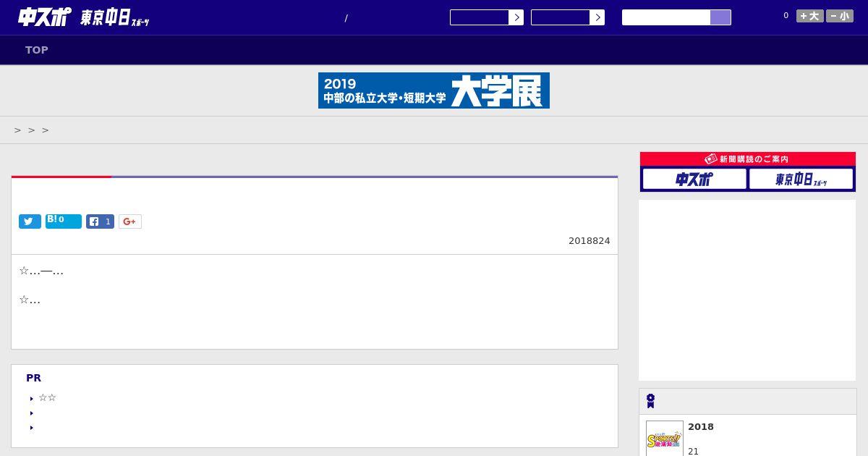Click the ribbon award icon in sidebar

click(651, 401)
